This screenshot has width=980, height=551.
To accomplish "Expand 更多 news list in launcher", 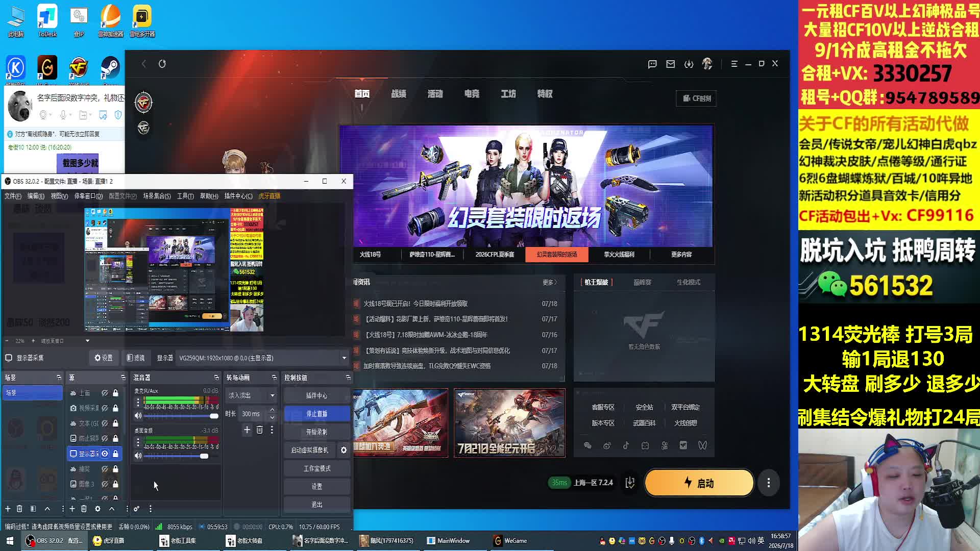I will pyautogui.click(x=550, y=282).
